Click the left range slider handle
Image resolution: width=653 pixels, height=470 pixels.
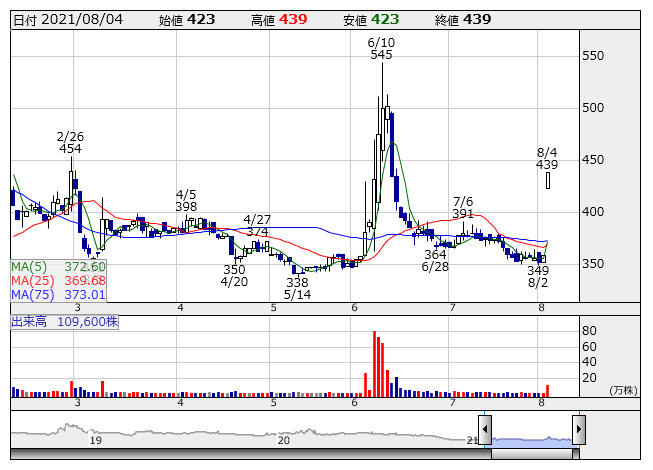(485, 431)
